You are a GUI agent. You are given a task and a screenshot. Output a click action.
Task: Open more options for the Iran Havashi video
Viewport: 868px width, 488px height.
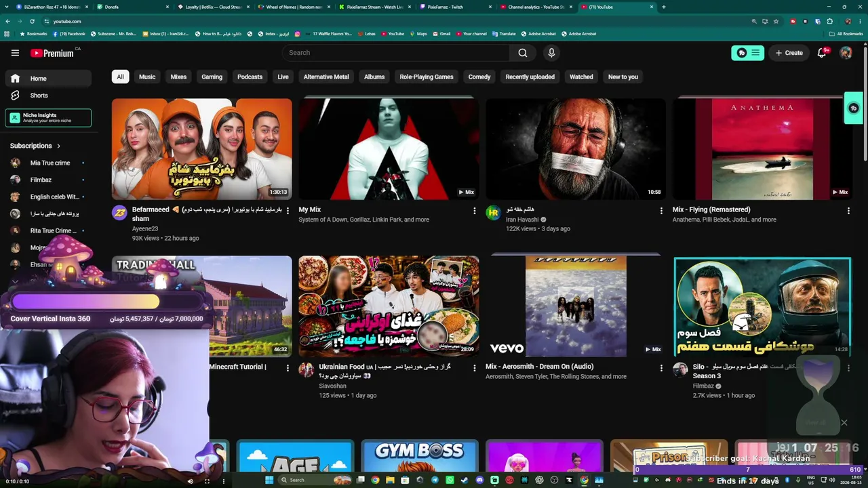tap(661, 211)
